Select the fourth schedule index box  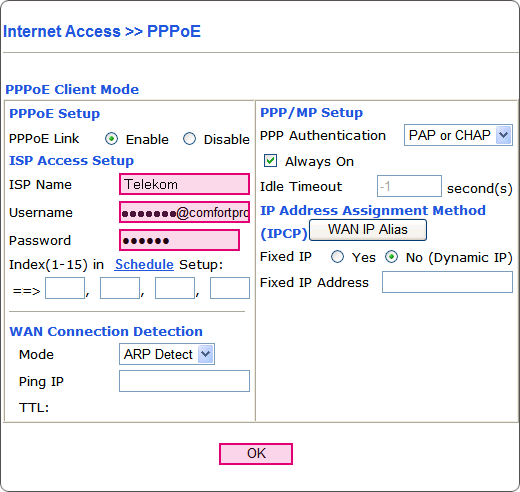coord(230,288)
